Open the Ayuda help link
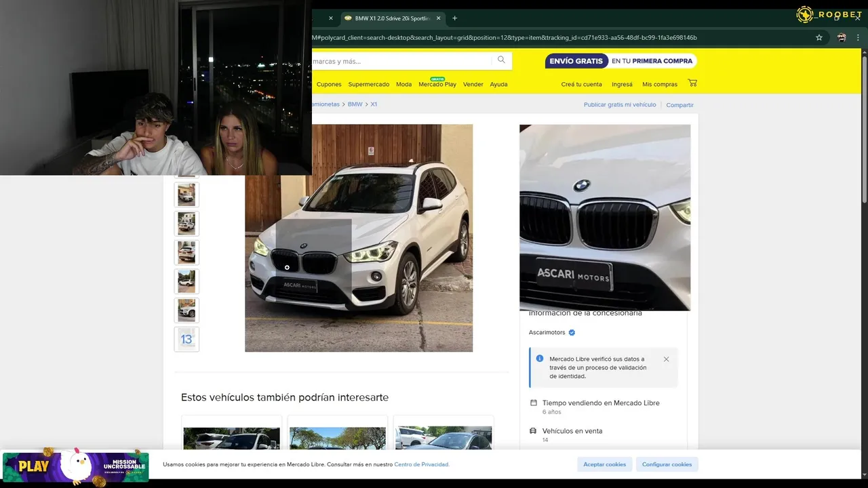This screenshot has width=868, height=488. pyautogui.click(x=498, y=85)
